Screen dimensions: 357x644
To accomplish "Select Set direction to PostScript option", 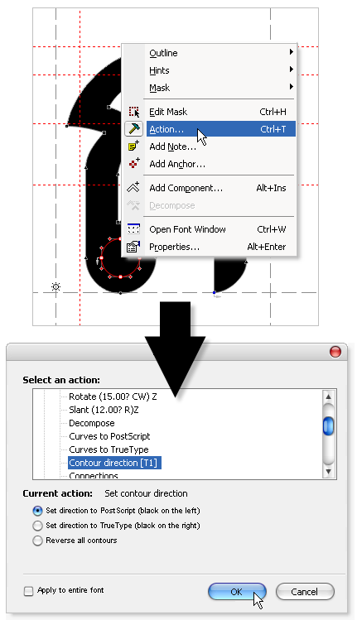I will pos(37,511).
